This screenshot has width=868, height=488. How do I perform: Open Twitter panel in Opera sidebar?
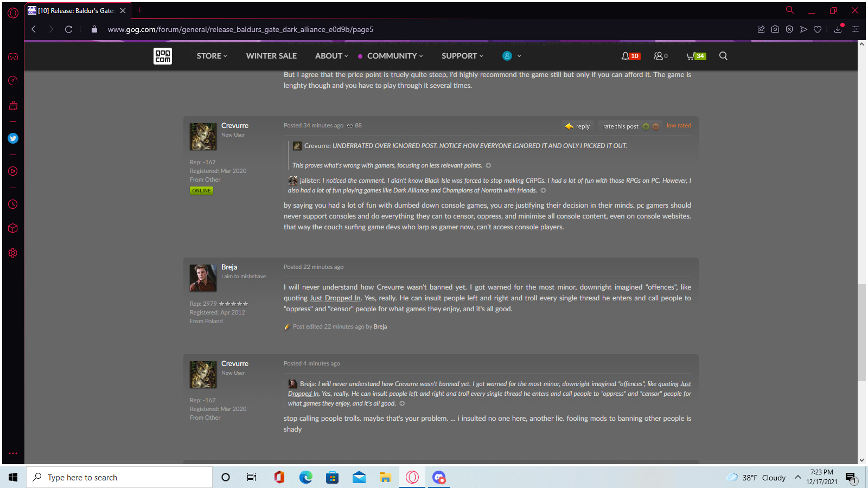[13, 138]
